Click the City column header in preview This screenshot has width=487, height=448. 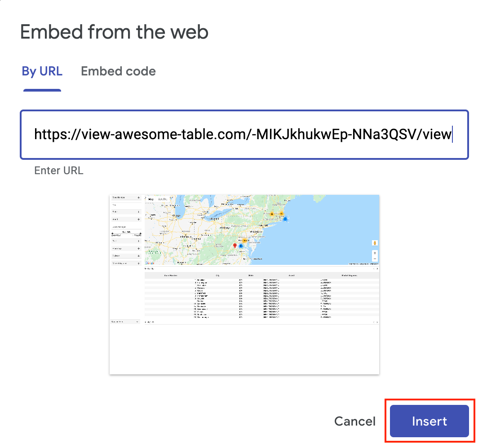coord(218,276)
